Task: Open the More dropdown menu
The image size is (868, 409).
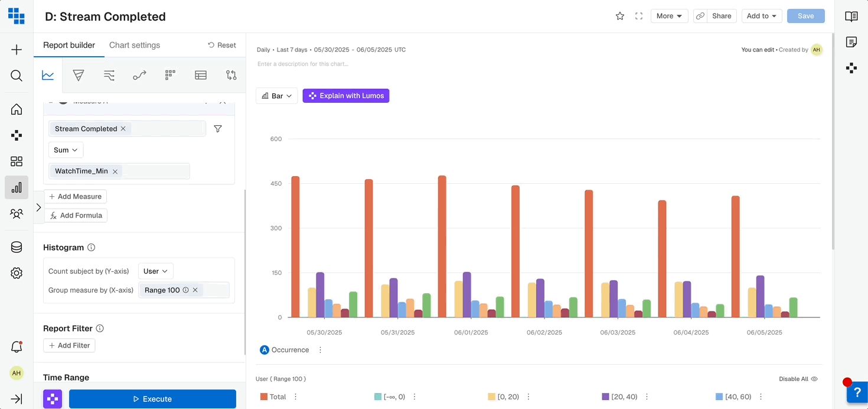Action: pos(670,17)
